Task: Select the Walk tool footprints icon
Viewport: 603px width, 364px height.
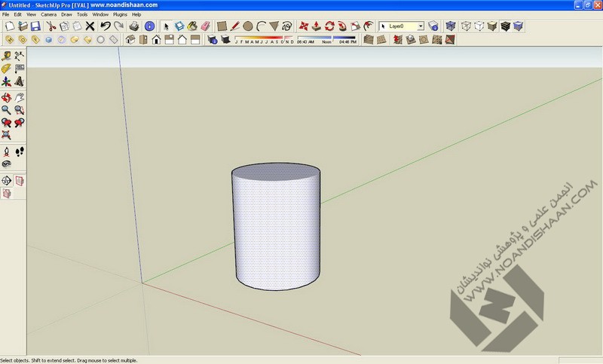Action: 20,151
